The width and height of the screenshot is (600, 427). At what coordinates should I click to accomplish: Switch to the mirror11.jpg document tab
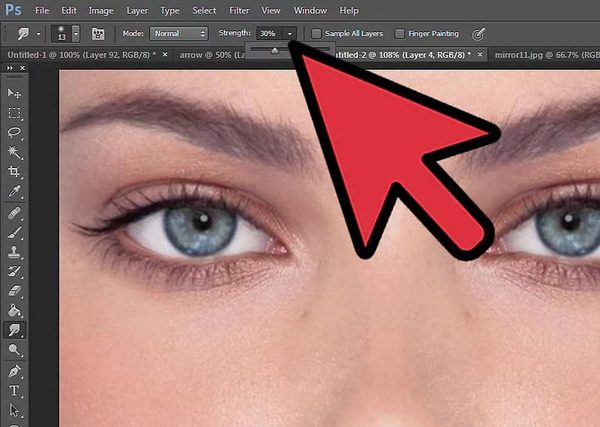tap(546, 55)
